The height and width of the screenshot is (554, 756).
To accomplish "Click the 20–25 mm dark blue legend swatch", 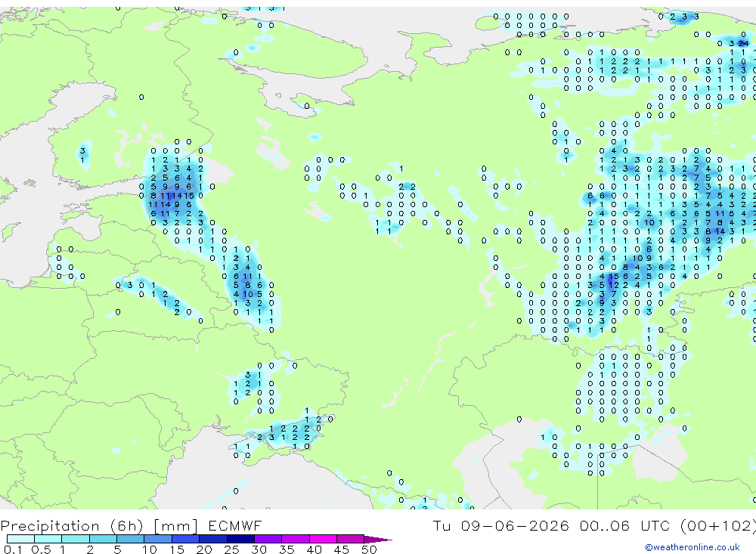I will click(x=213, y=539).
